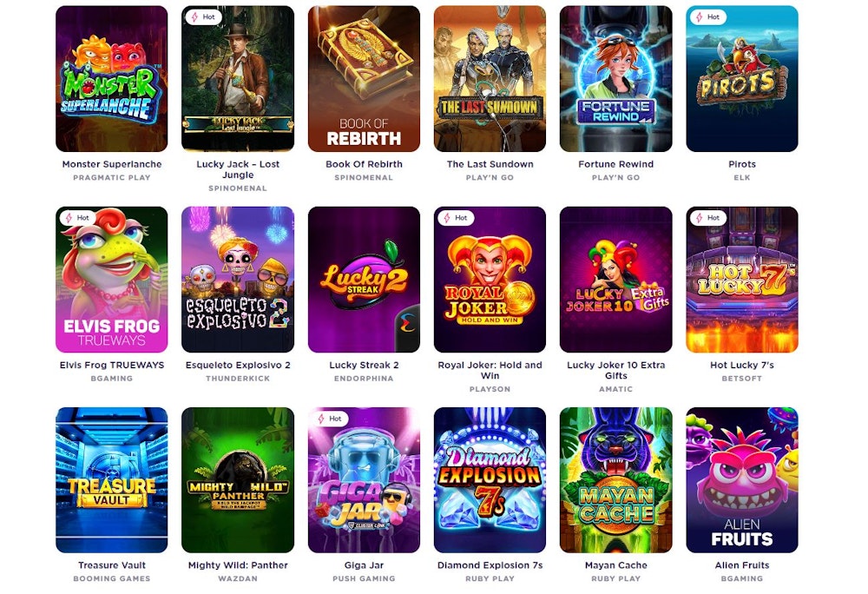Click the Endorphina logo on Lucky Streak 2
The image size is (868, 594).
pyautogui.click(x=408, y=325)
